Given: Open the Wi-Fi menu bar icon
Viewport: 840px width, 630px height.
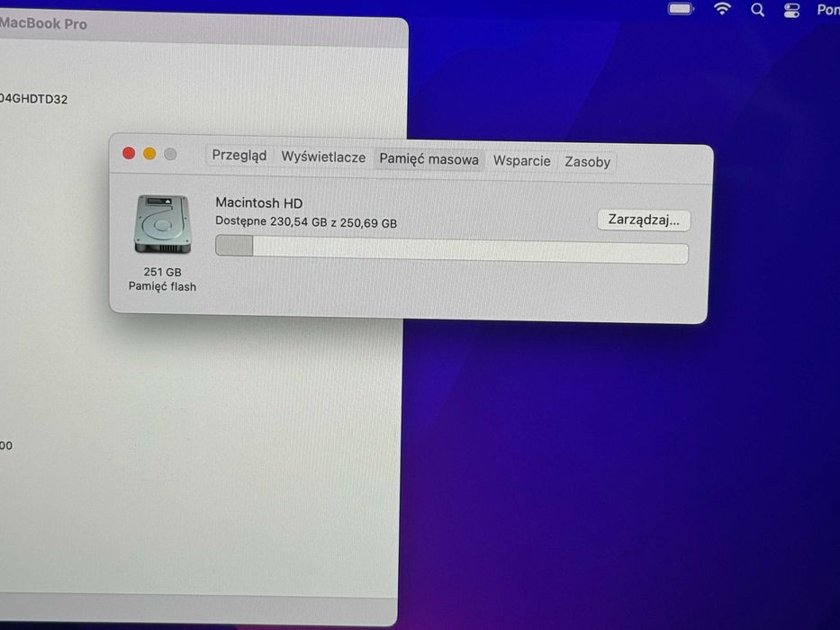Looking at the screenshot, I should coord(722,9).
